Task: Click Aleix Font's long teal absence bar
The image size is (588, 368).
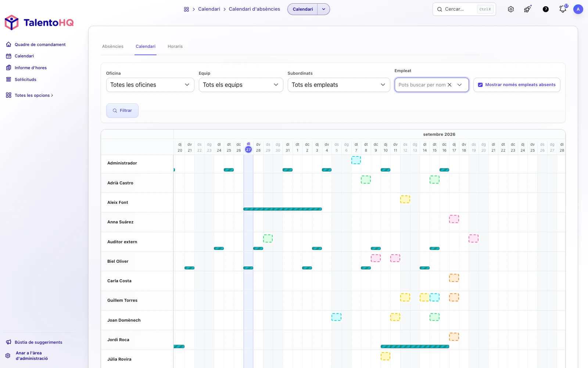Action: 283,209
